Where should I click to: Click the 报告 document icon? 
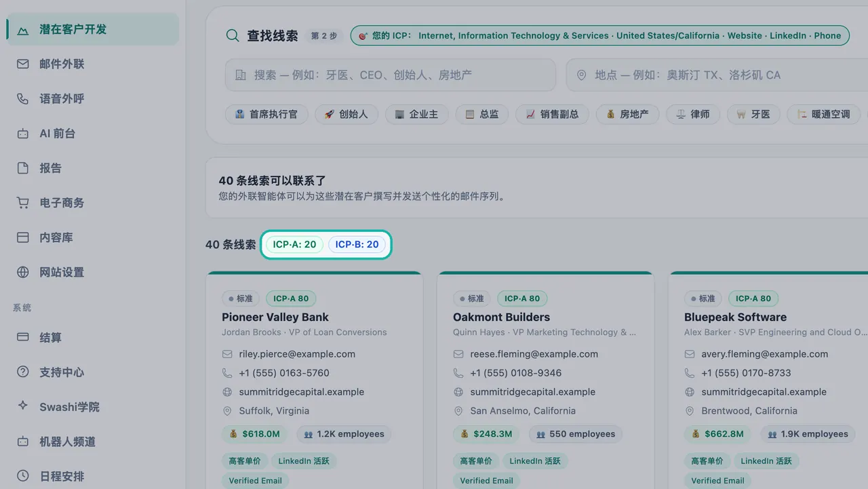23,168
